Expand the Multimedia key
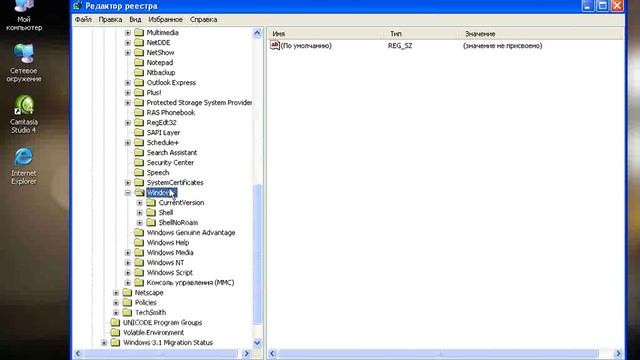Screen dimensions: 640x360 (x=128, y=33)
